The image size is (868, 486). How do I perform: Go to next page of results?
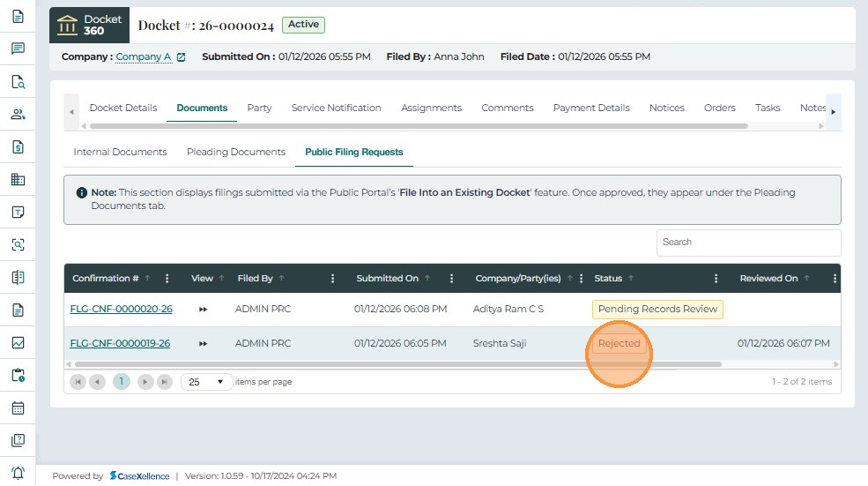tap(145, 382)
